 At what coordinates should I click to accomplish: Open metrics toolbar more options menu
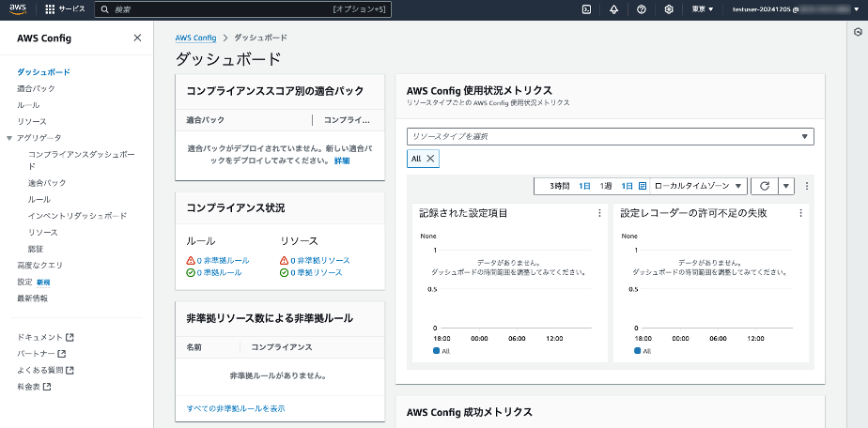click(807, 187)
